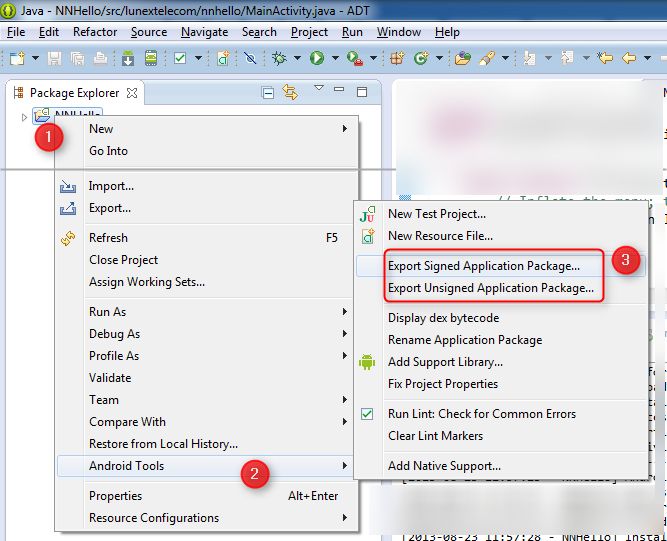Click New Android XML File toolbar icon

(x=224, y=58)
